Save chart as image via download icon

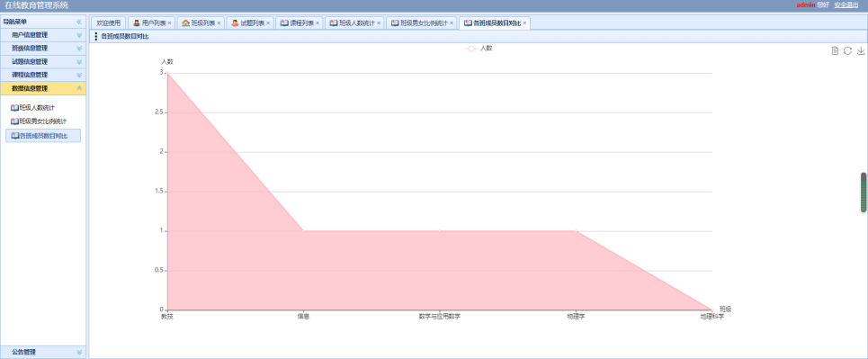[x=861, y=51]
